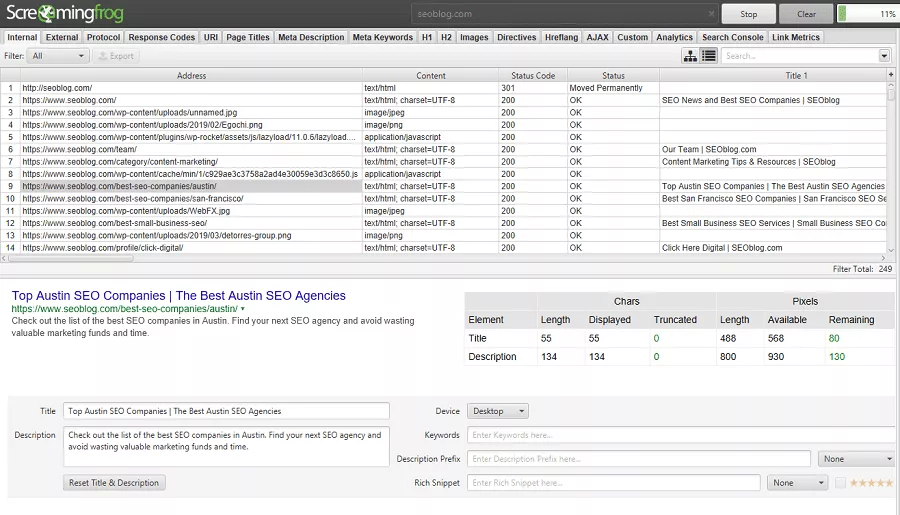
Task: Open the search options dropdown arrow
Action: [x=884, y=56]
